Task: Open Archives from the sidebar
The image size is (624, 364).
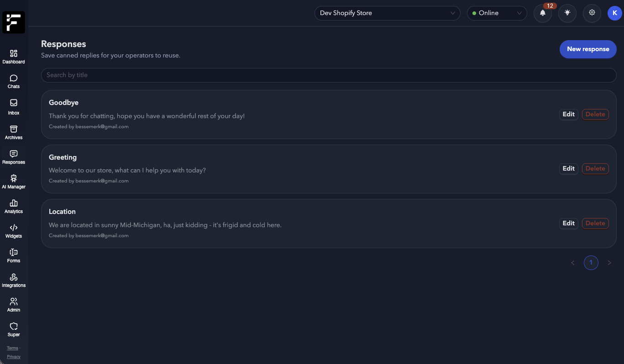Action: 14,130
